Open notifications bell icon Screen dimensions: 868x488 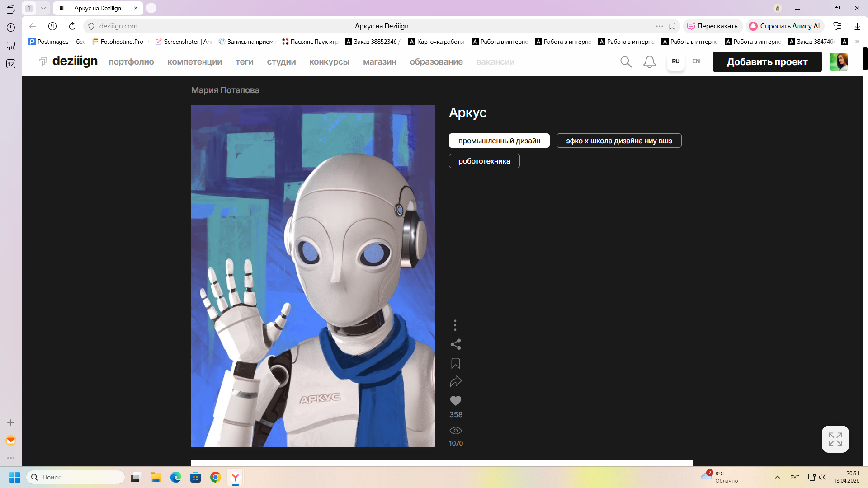coord(649,62)
